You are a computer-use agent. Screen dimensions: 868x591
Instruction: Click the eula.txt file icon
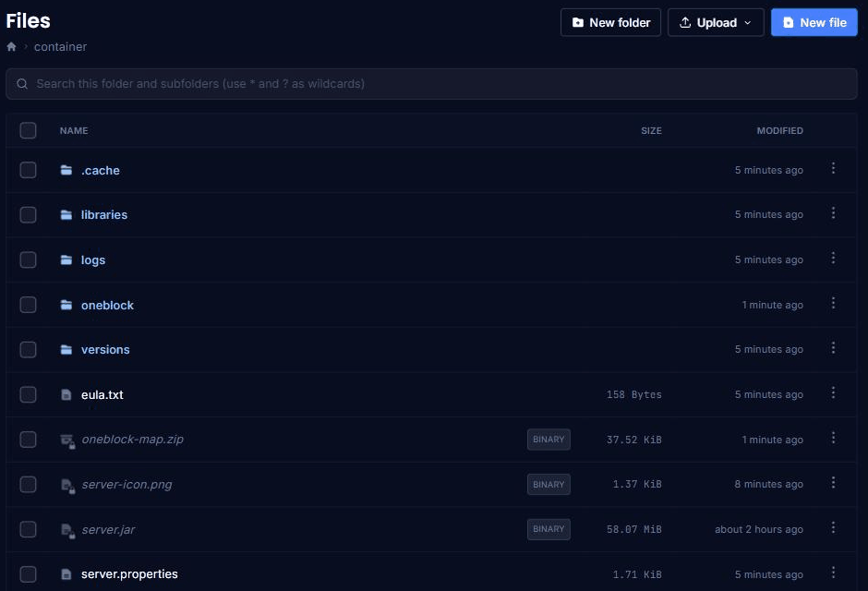[66, 394]
